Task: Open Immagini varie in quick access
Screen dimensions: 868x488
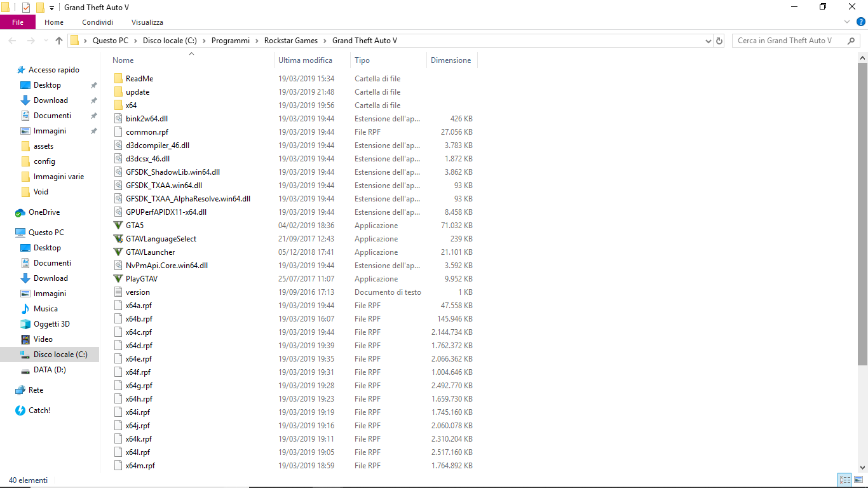Action: coord(58,177)
